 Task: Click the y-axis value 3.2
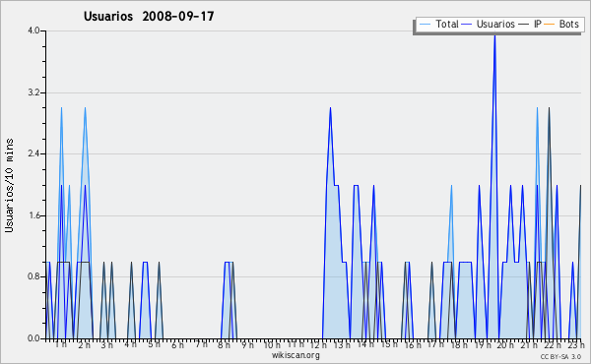[33, 92]
